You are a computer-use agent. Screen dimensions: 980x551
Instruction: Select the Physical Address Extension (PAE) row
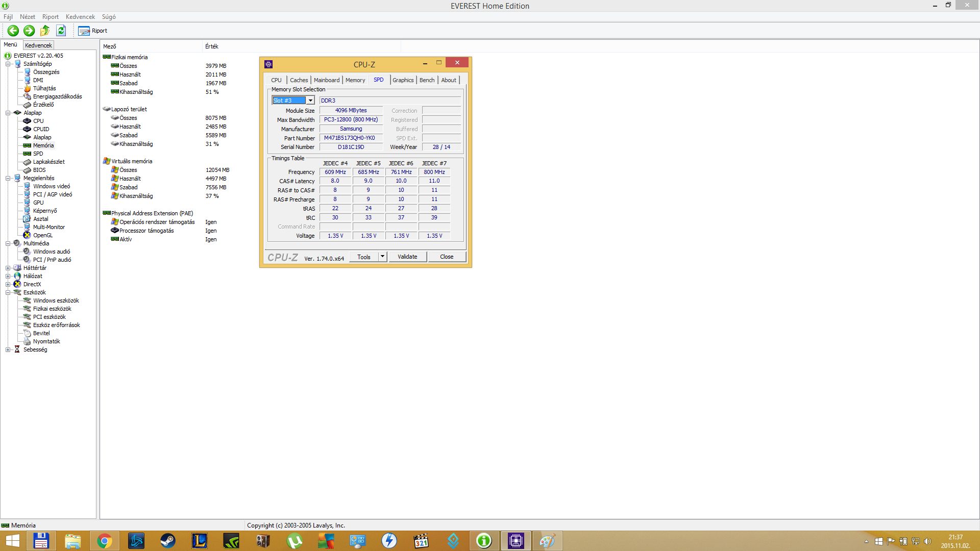148,213
